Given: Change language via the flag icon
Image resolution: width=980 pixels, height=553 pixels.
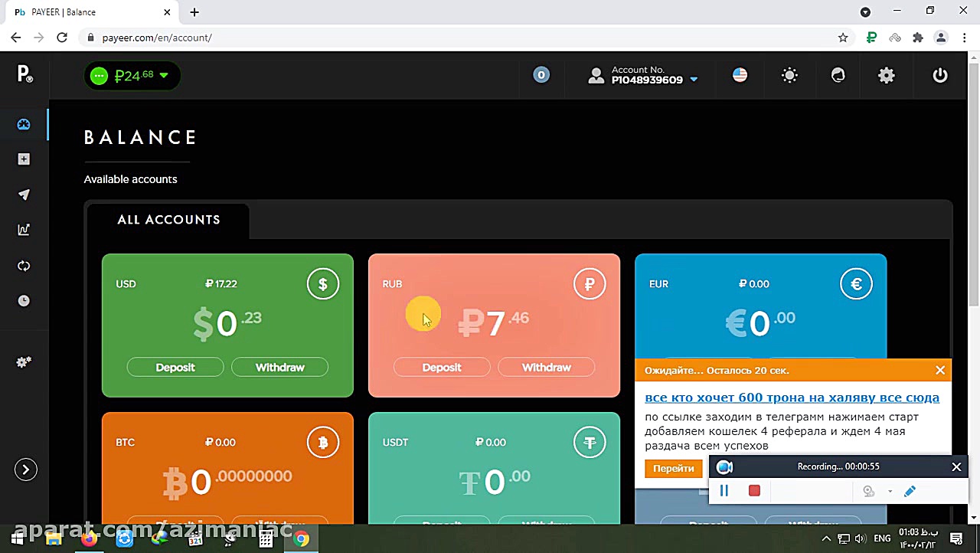Looking at the screenshot, I should (x=740, y=74).
